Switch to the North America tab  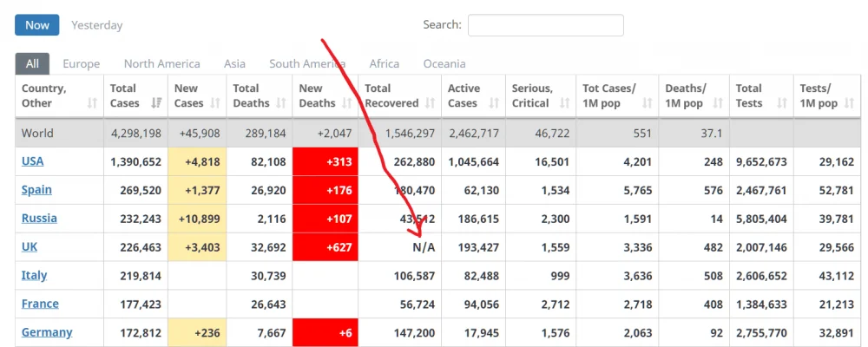tap(162, 63)
